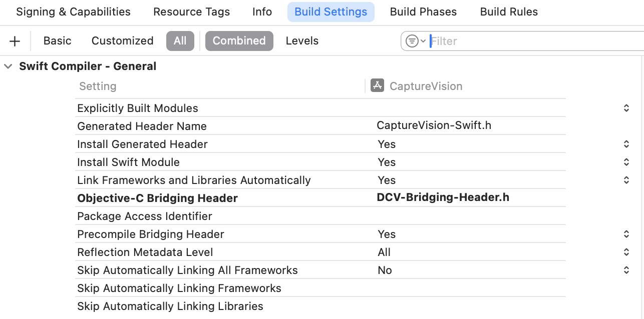Switch to the Levels view
This screenshot has width=644, height=319.
[x=302, y=41]
